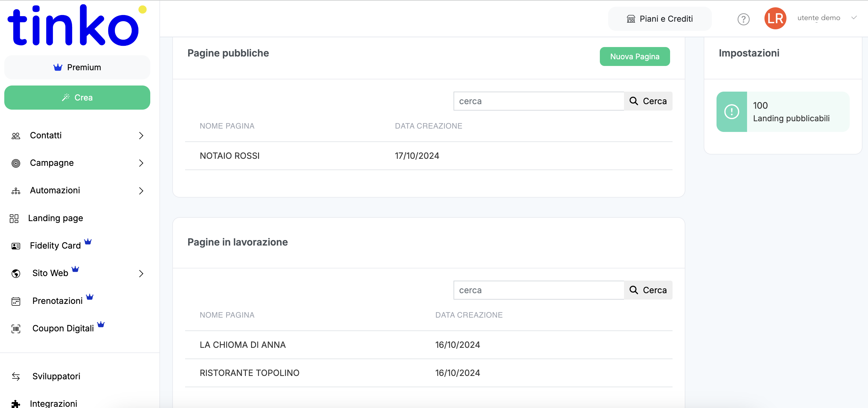Viewport: 868px width, 408px height.
Task: Expand the Automazioni submenu chevron
Action: [141, 191]
